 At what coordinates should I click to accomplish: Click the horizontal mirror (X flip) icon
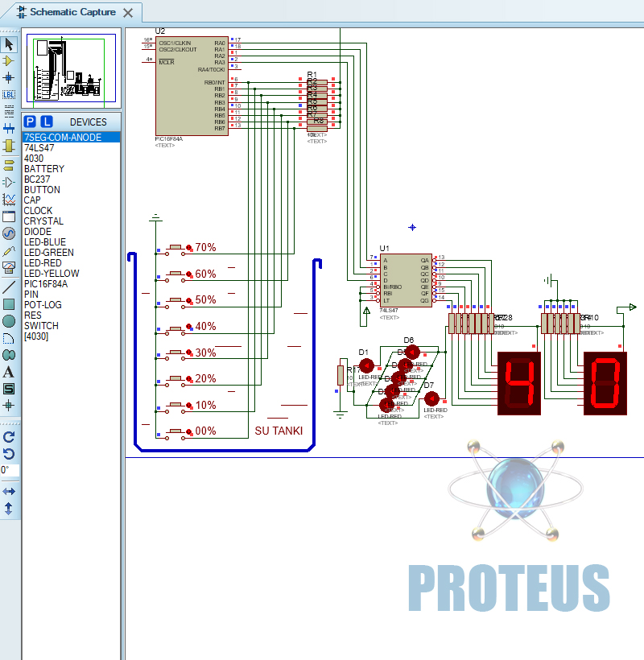point(9,491)
